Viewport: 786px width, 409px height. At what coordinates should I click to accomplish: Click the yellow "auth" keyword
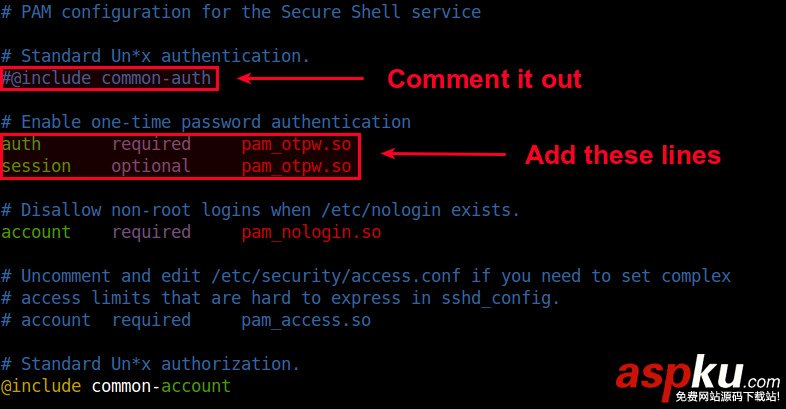[21, 144]
